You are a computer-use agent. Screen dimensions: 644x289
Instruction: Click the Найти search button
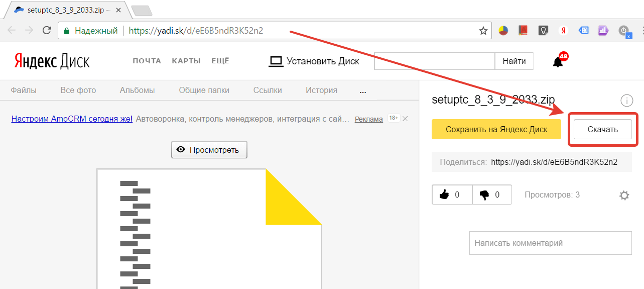[514, 61]
